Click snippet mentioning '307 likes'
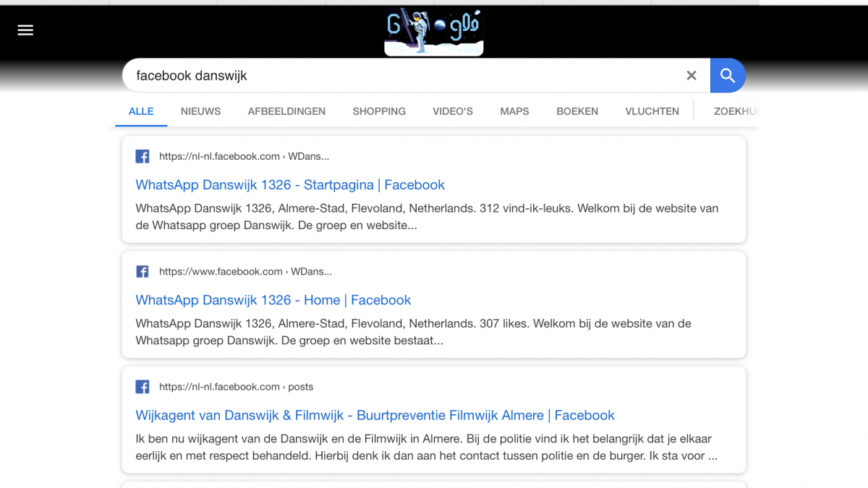868x488 pixels. point(413,332)
